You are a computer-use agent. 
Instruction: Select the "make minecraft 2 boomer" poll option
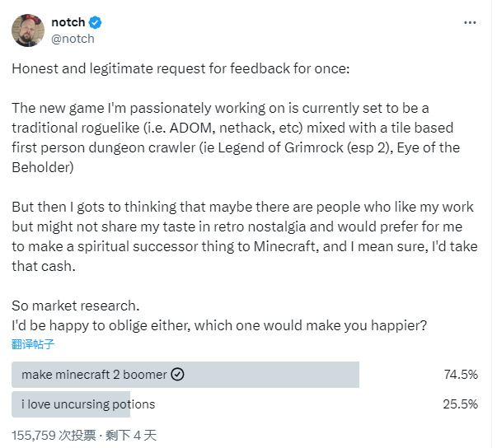[x=95, y=375]
